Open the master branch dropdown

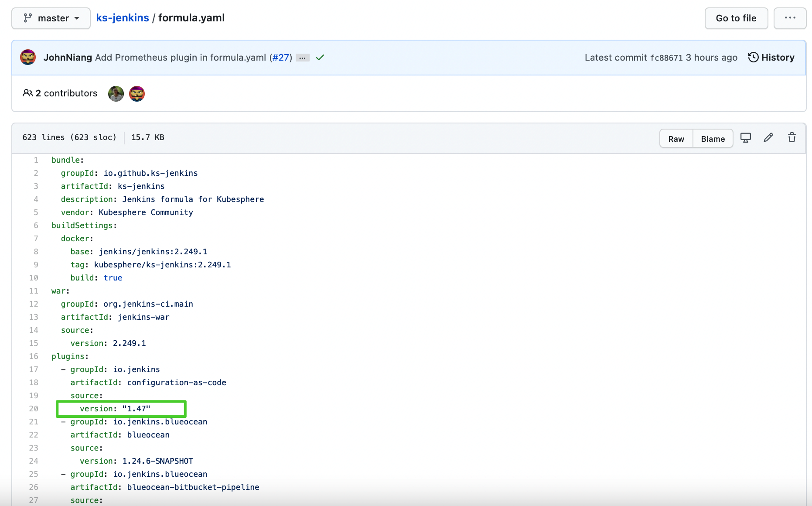coord(51,18)
